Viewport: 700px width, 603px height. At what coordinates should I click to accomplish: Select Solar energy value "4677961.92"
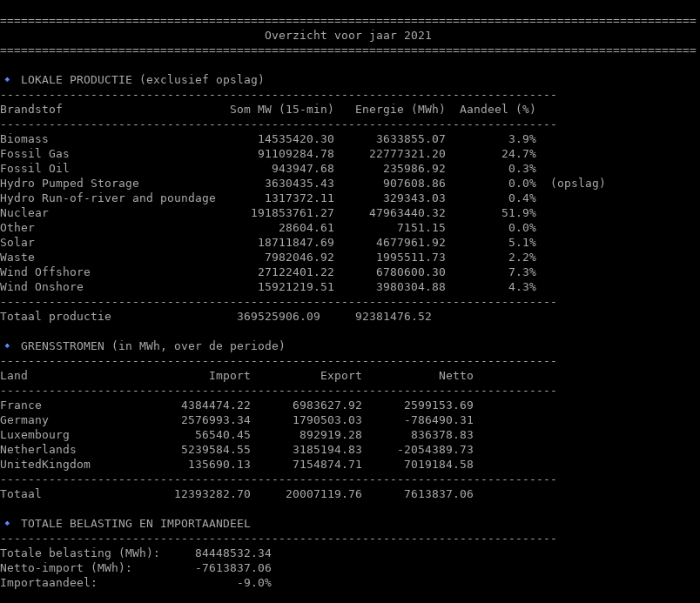pyautogui.click(x=411, y=243)
